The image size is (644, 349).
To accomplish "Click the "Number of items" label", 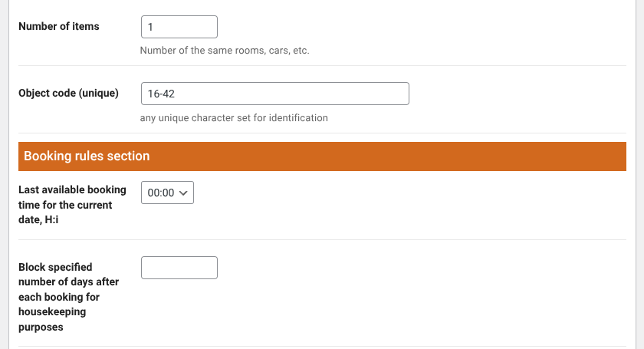I will click(59, 26).
